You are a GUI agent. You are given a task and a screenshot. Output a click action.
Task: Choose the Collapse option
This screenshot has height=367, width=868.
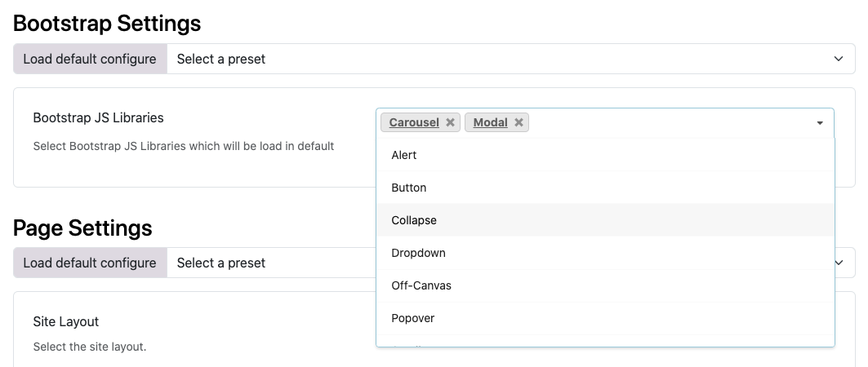tap(605, 220)
